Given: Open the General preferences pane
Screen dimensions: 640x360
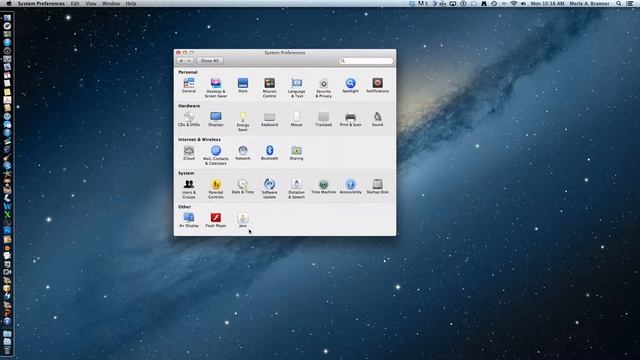Looking at the screenshot, I should coord(189,86).
